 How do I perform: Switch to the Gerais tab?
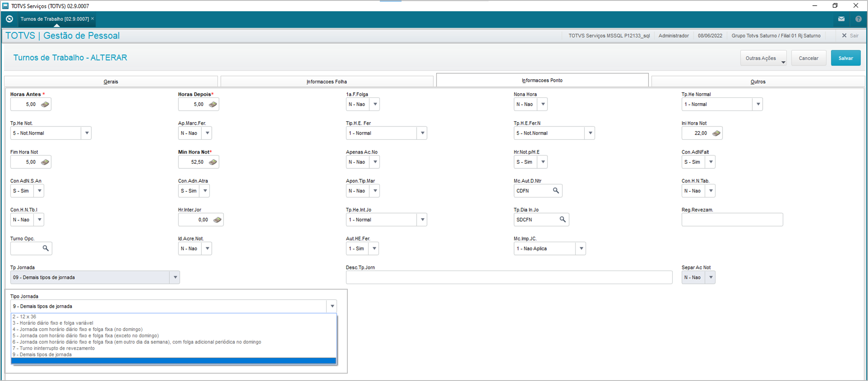tap(111, 81)
